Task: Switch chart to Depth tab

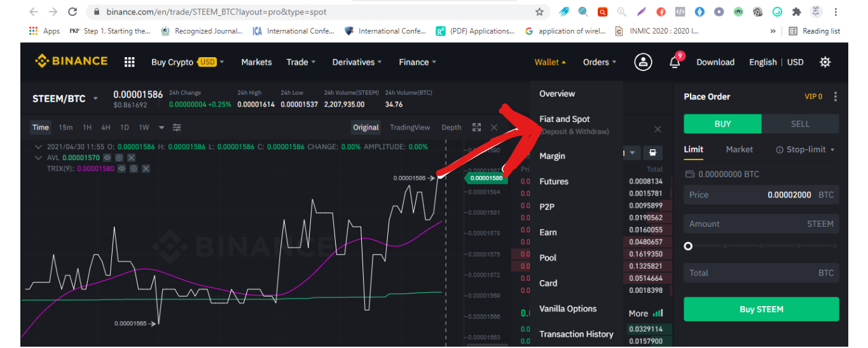Action: pyautogui.click(x=451, y=127)
